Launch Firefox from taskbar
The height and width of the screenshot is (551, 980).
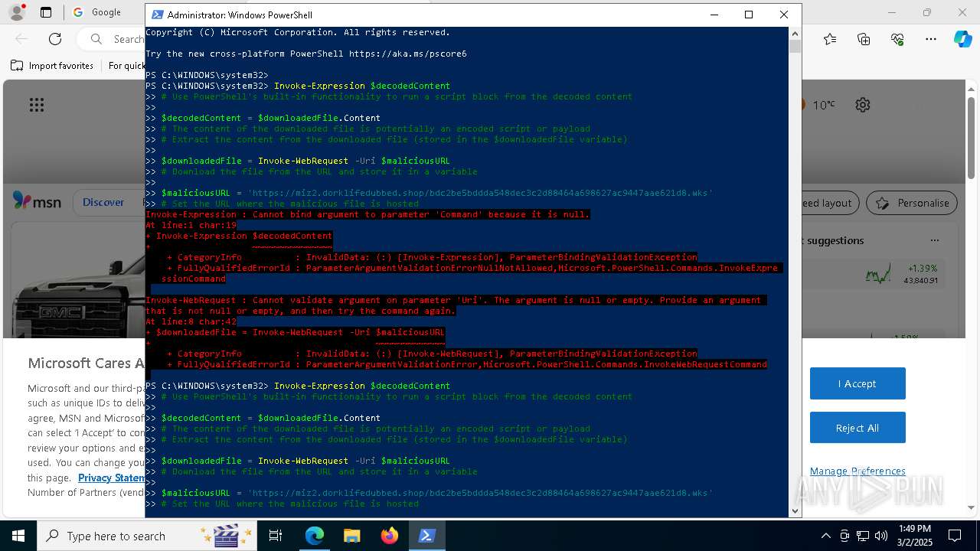coord(390,536)
